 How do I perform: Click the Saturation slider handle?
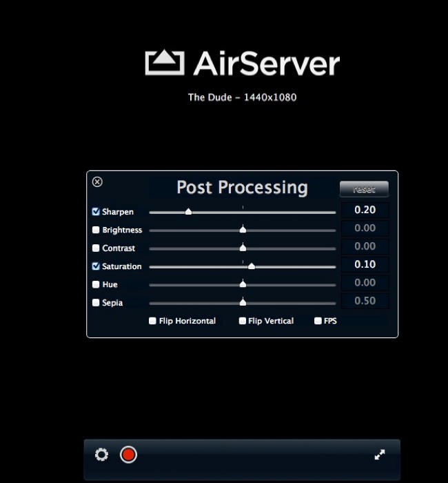(252, 266)
